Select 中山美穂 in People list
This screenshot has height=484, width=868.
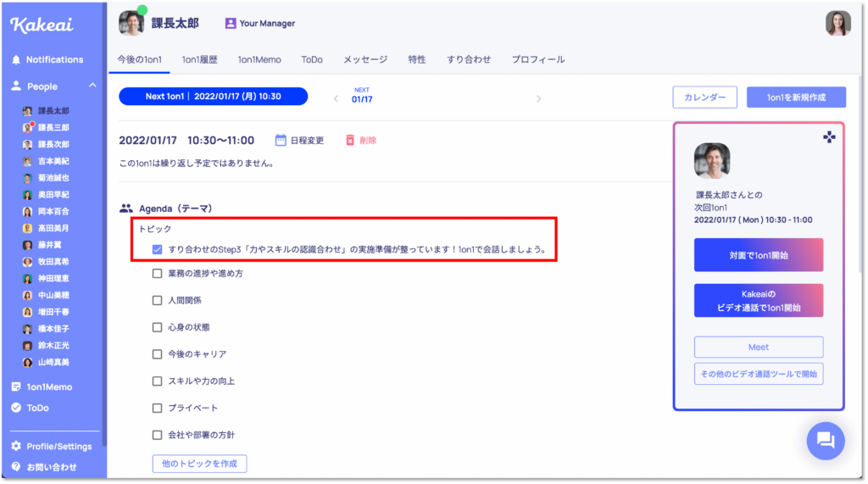[x=53, y=295]
